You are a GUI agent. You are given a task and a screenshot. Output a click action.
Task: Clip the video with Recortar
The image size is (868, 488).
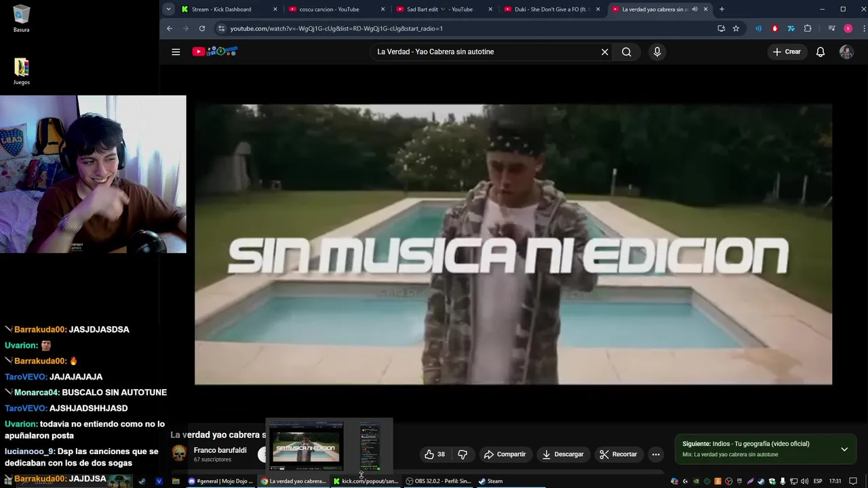tap(618, 454)
